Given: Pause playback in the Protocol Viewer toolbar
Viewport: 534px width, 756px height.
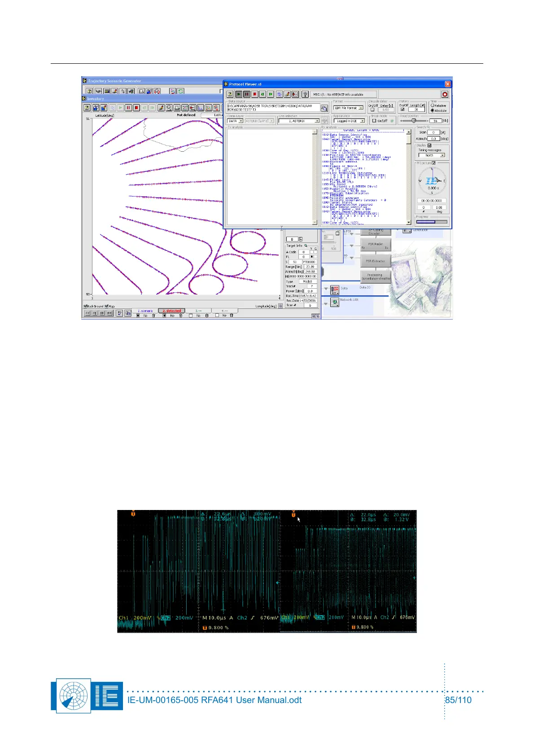Looking at the screenshot, I should coord(247,94).
